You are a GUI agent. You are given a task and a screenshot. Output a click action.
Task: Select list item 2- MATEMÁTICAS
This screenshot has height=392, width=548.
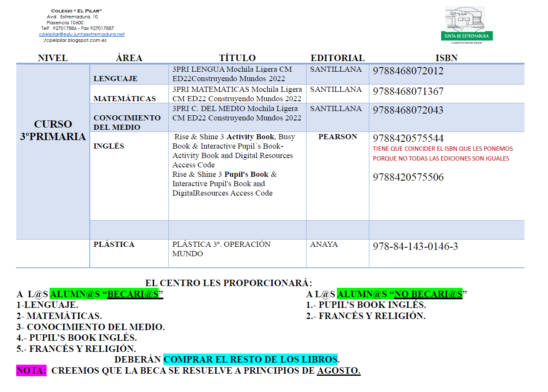point(59,316)
